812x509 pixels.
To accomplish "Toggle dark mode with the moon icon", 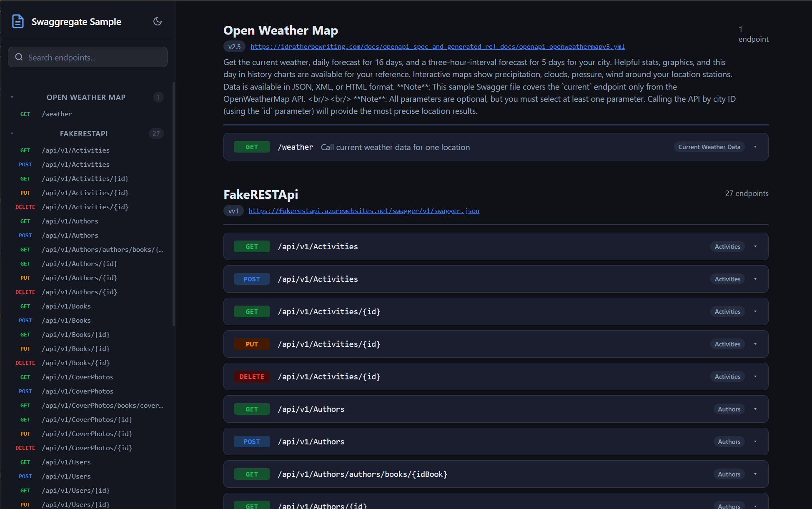I will 158,21.
